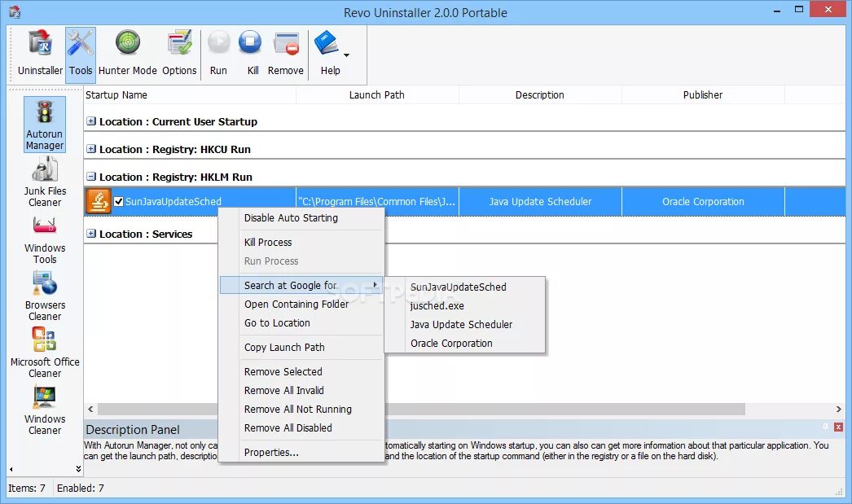Click the horizontal scrollbar thumb
The width and height of the screenshot is (852, 504).
coord(421,409)
